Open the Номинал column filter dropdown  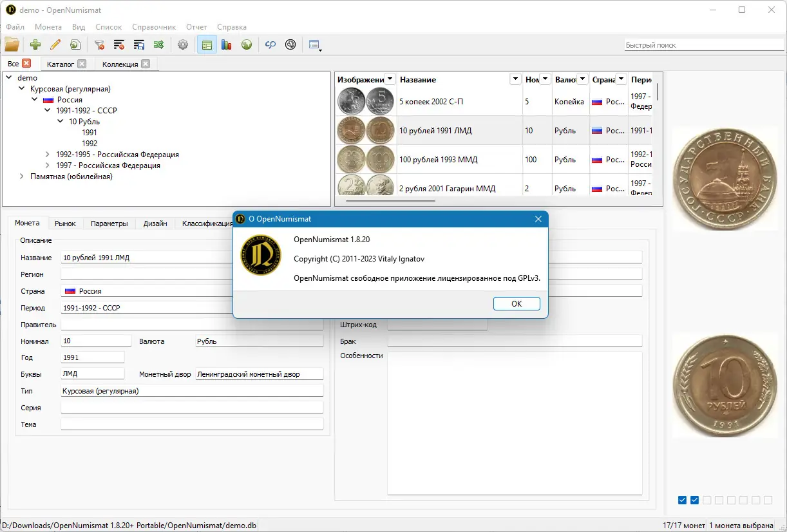pos(545,79)
